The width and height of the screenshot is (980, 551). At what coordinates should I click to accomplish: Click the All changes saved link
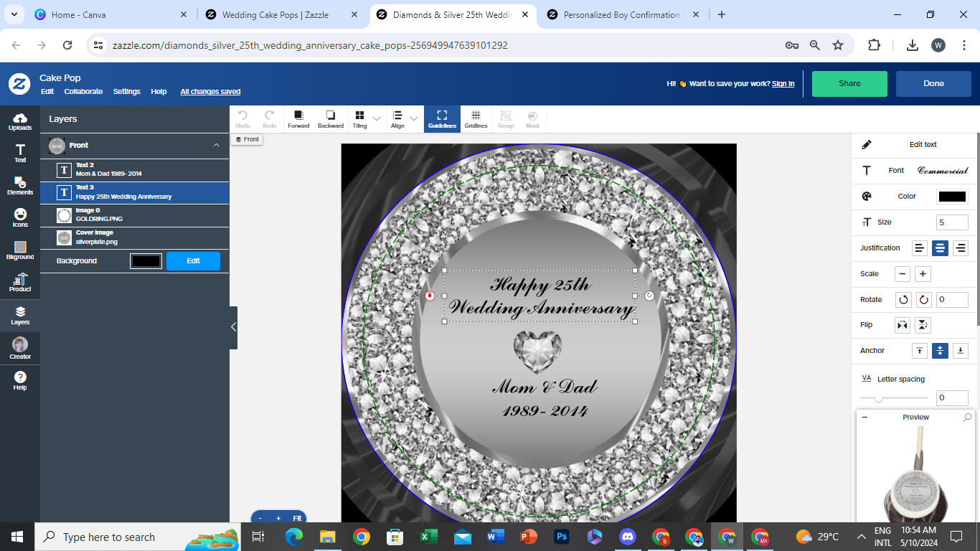(x=210, y=92)
